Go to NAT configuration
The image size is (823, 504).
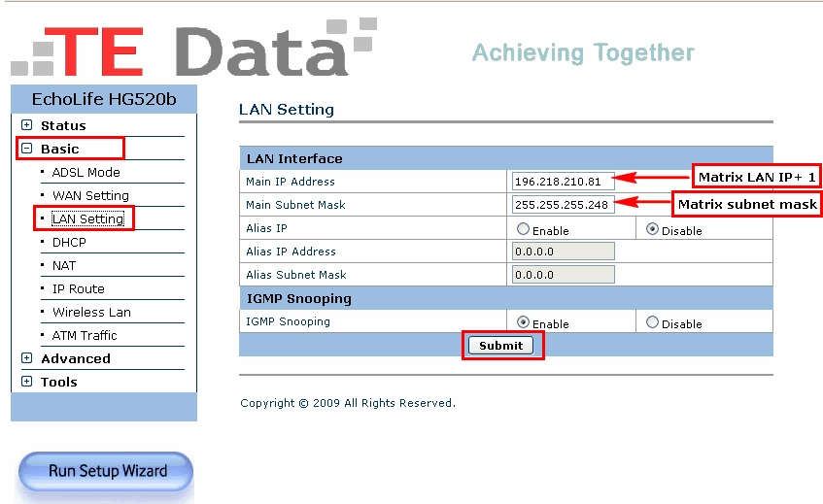pos(64,265)
